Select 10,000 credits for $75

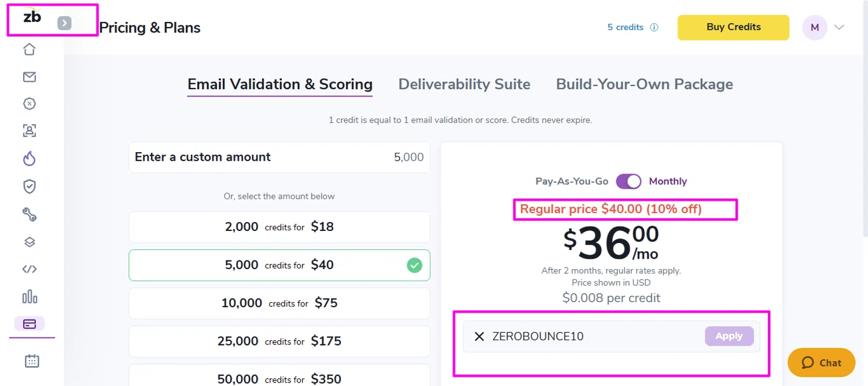point(279,303)
